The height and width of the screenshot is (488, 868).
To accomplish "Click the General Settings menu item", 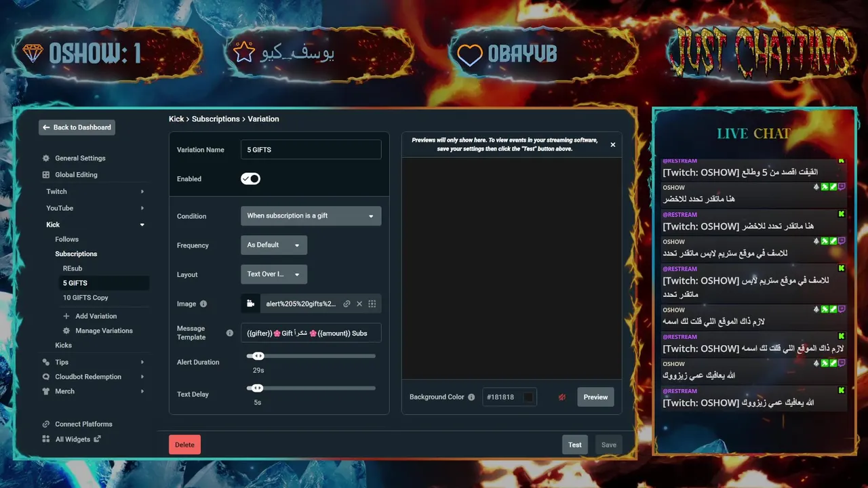I will [x=80, y=158].
